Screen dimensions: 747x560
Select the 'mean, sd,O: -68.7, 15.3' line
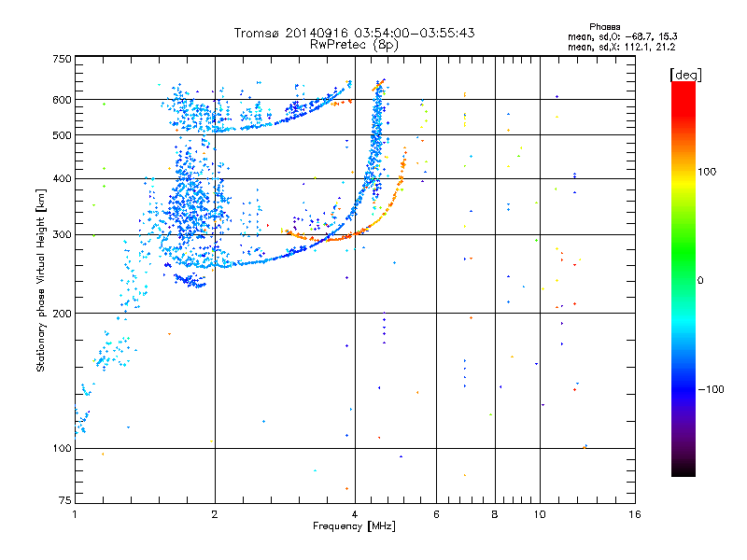coord(622,36)
